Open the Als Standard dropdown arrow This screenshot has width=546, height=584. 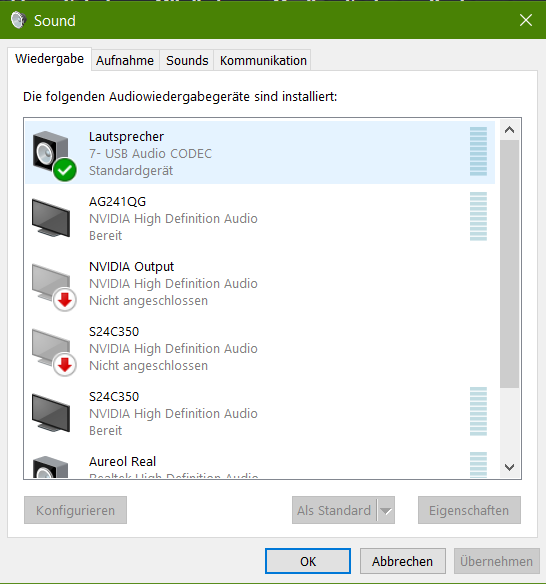[386, 510]
